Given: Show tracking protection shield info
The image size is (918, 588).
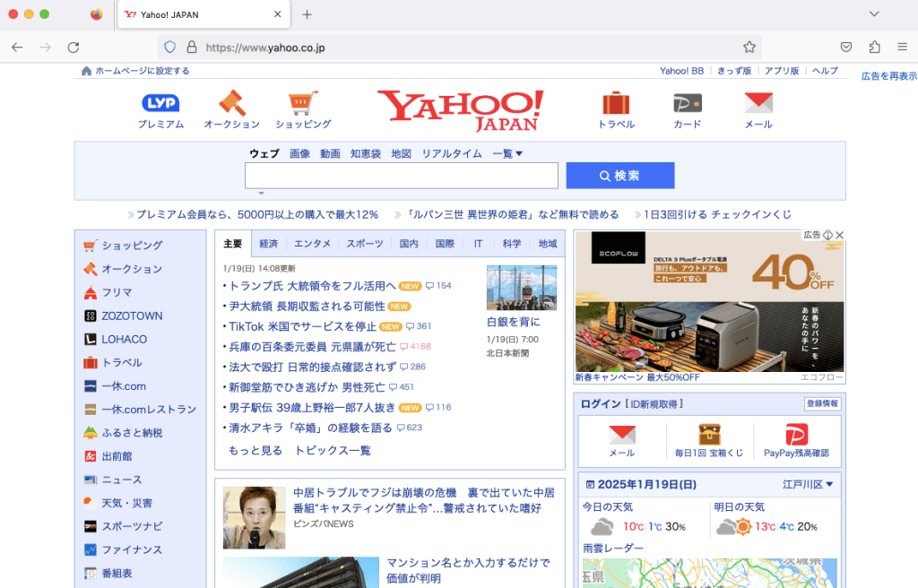Looking at the screenshot, I should pyautogui.click(x=169, y=48).
